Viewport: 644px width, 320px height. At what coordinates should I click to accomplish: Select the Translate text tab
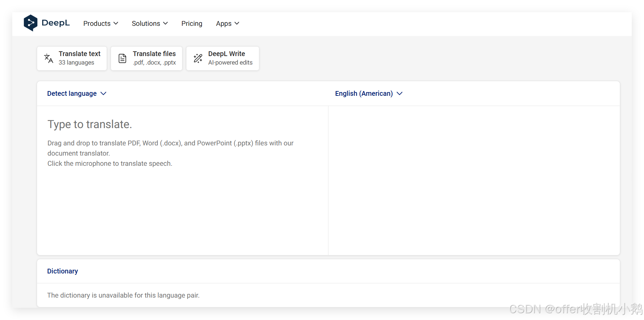(72, 58)
